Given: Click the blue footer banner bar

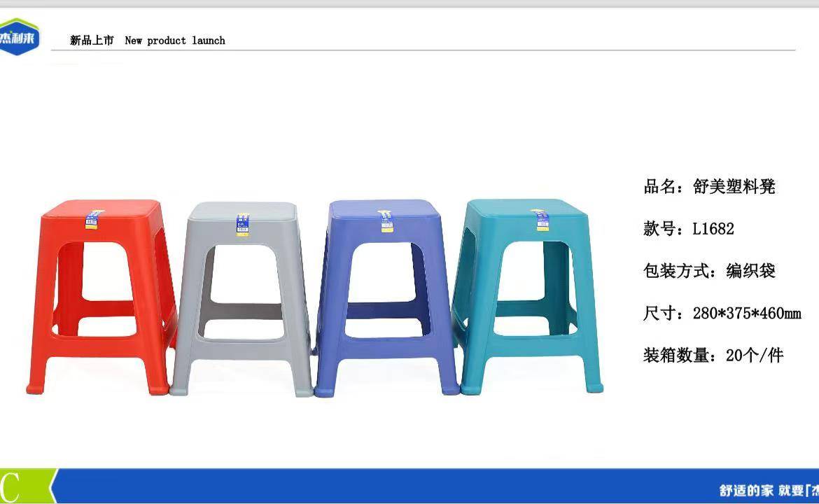Looking at the screenshot, I should pos(435,486).
